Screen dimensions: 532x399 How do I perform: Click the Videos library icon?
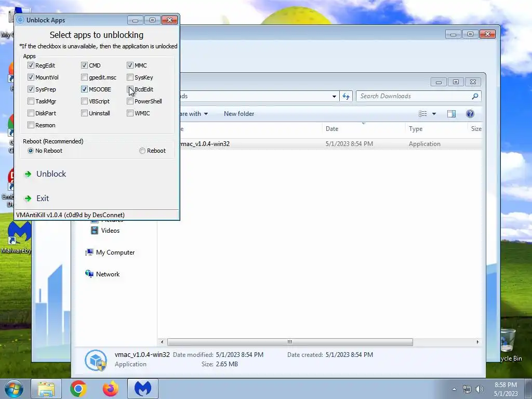pos(95,230)
